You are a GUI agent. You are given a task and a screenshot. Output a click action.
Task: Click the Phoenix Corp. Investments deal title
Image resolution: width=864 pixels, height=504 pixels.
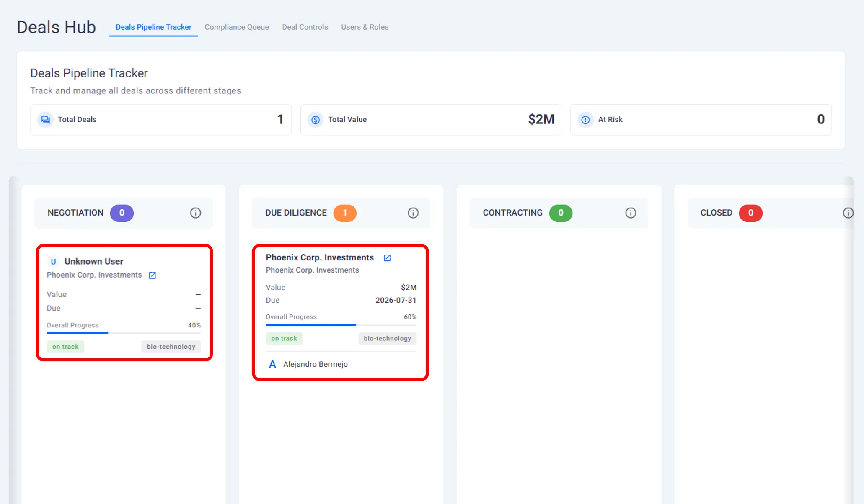tap(319, 257)
